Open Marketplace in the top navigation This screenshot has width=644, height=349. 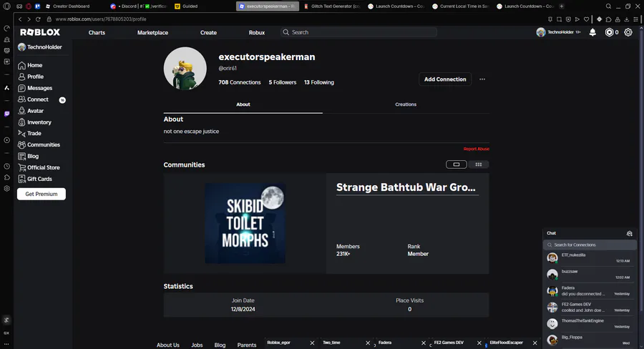coord(153,32)
